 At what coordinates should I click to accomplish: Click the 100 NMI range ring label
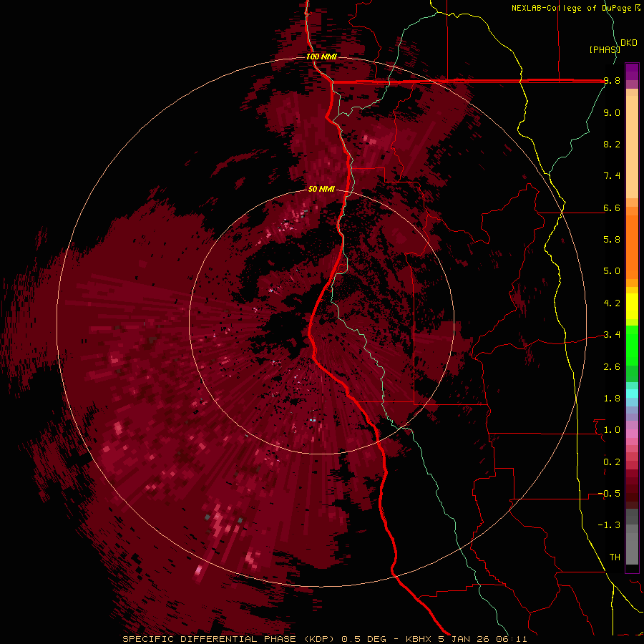(321, 57)
